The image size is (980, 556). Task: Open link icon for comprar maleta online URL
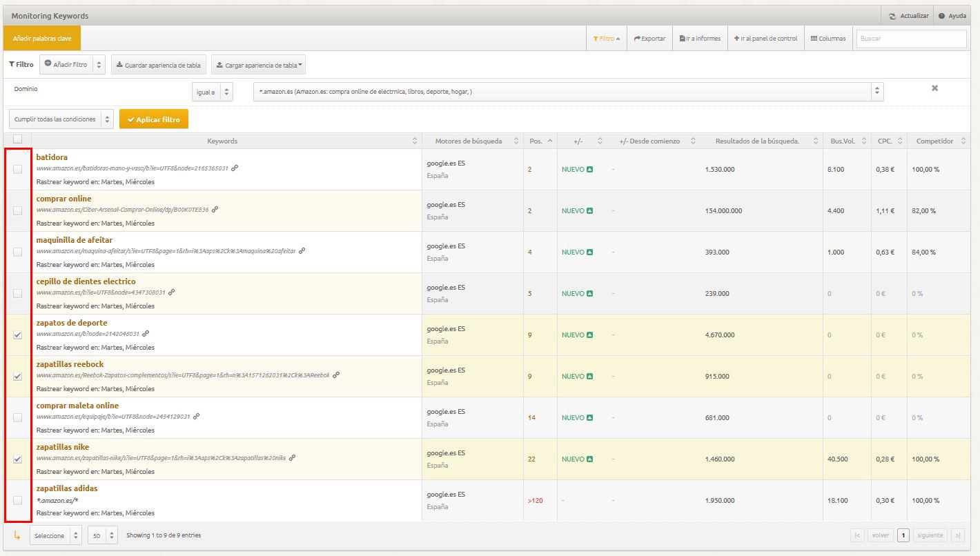pyautogui.click(x=196, y=416)
